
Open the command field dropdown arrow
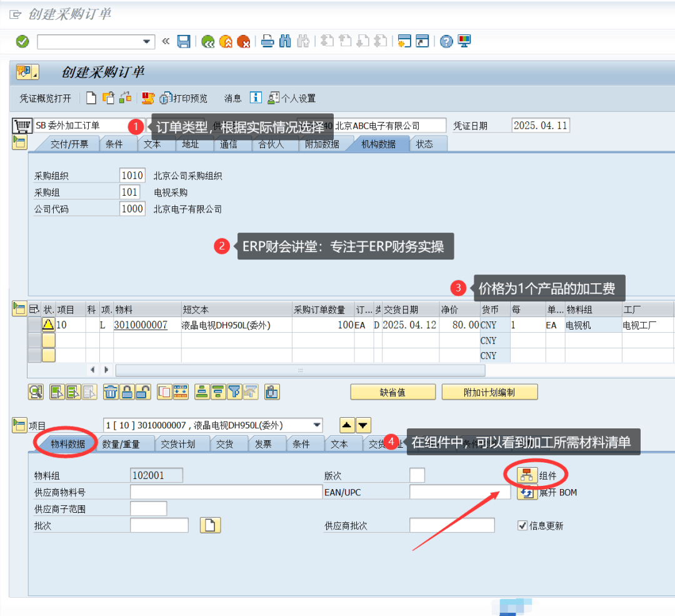point(146,42)
